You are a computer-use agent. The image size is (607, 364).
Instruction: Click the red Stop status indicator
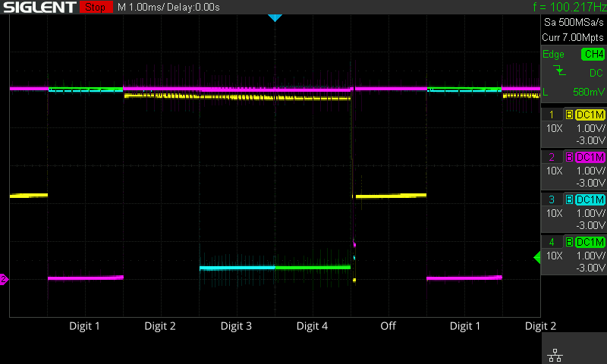pos(96,7)
